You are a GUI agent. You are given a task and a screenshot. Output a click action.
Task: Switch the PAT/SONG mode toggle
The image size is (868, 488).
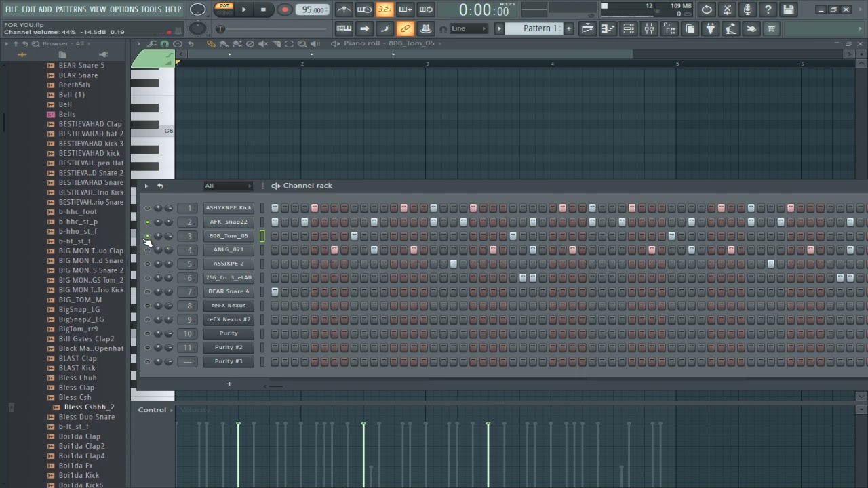[224, 9]
